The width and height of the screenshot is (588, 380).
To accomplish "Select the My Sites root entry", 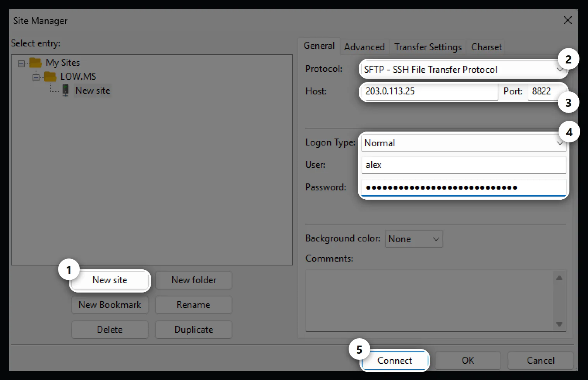I will 63,63.
